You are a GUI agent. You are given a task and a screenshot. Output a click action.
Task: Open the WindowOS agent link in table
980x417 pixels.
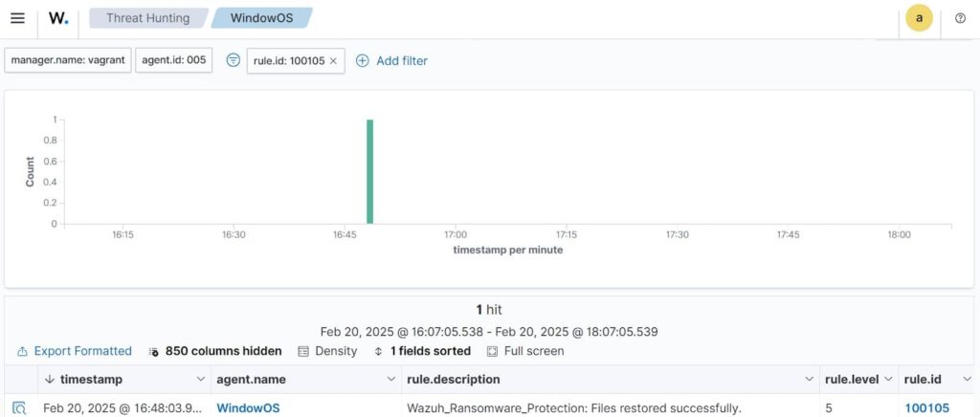tap(248, 408)
